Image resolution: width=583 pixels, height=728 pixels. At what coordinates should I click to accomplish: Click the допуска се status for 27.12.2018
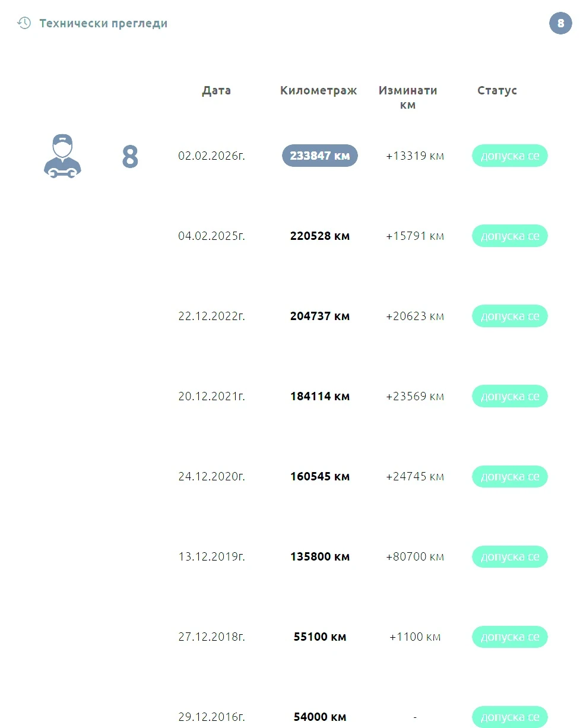point(509,637)
